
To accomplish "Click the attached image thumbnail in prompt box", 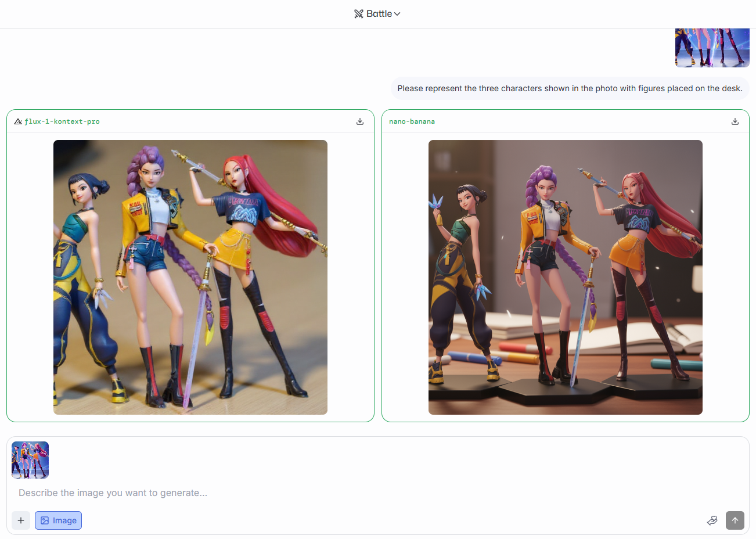I will tap(30, 460).
